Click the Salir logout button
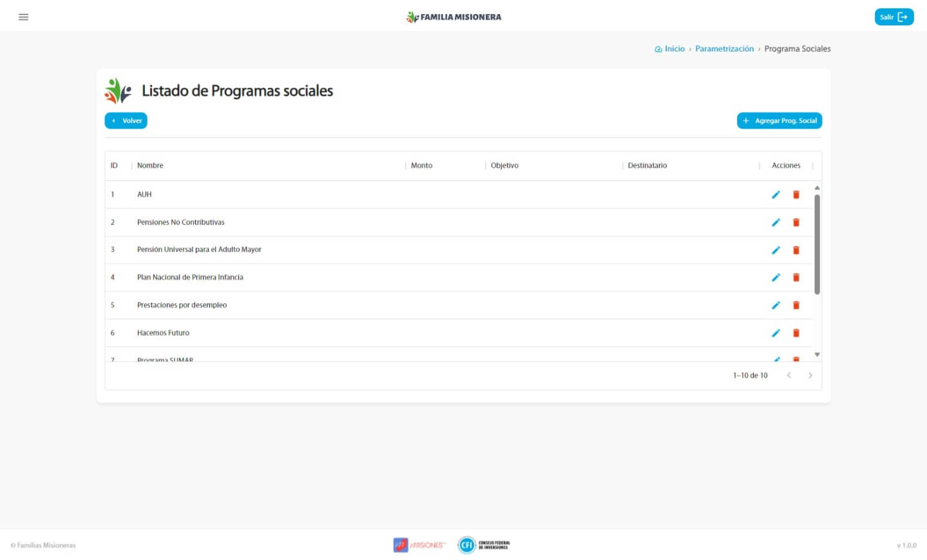This screenshot has width=927, height=560. click(894, 17)
